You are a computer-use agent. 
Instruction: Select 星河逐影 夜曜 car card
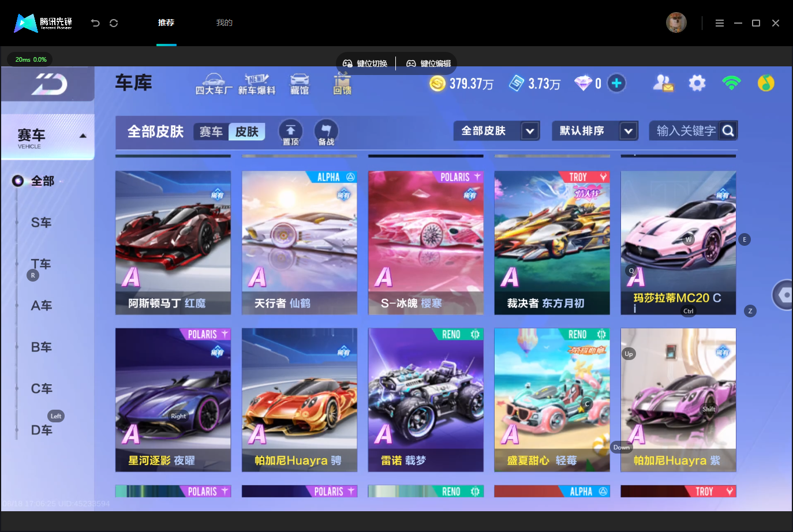(x=173, y=400)
